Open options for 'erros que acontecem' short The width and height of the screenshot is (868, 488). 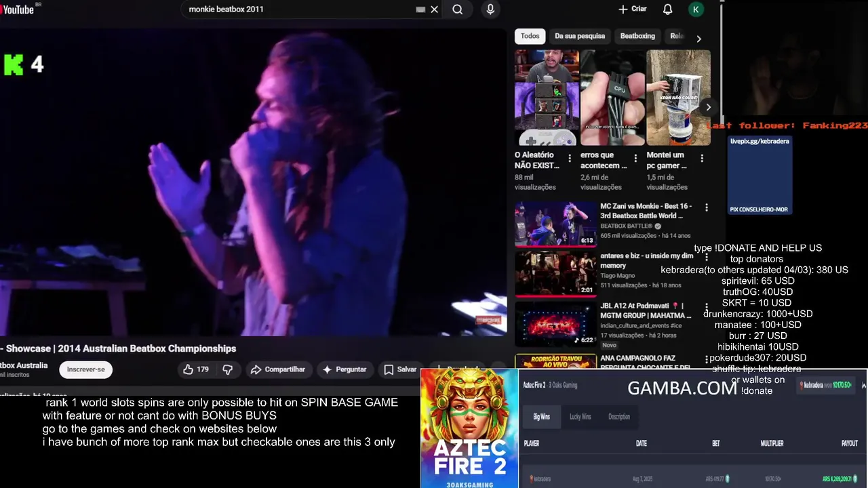click(635, 159)
